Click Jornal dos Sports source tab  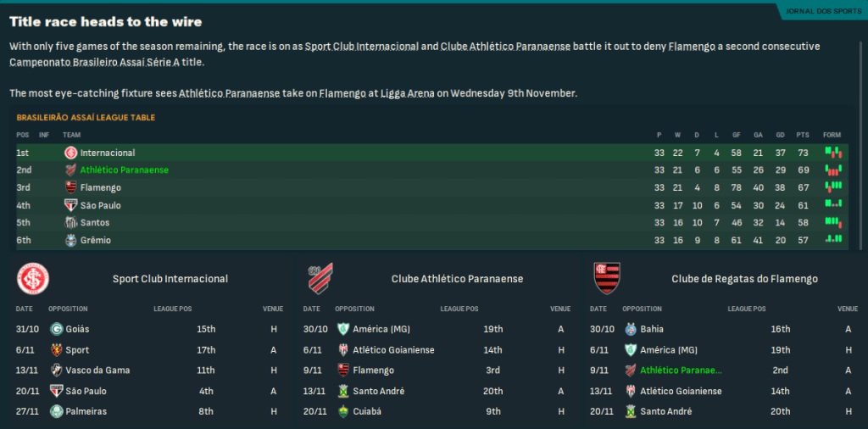click(823, 11)
